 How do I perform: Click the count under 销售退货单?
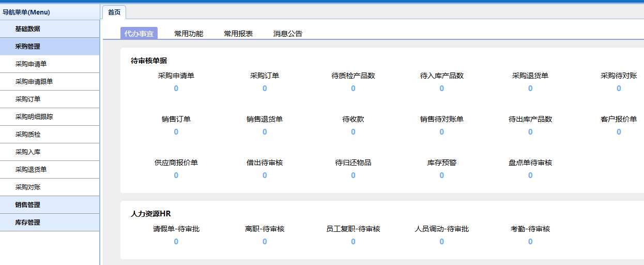[x=265, y=132]
